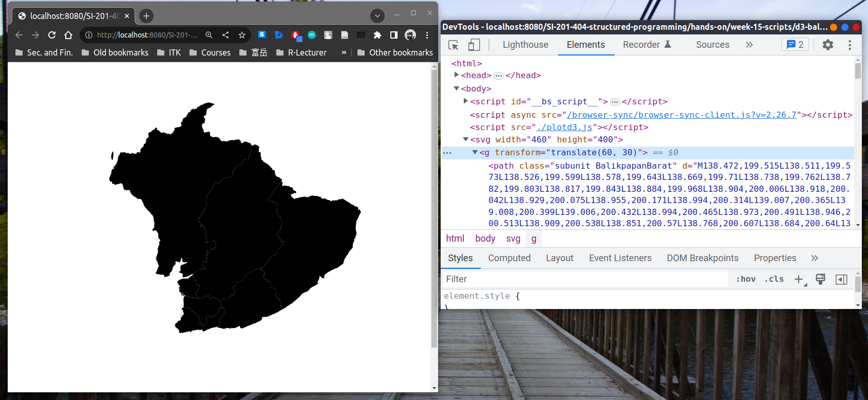
Task: Share this page via share icon
Action: tap(225, 35)
